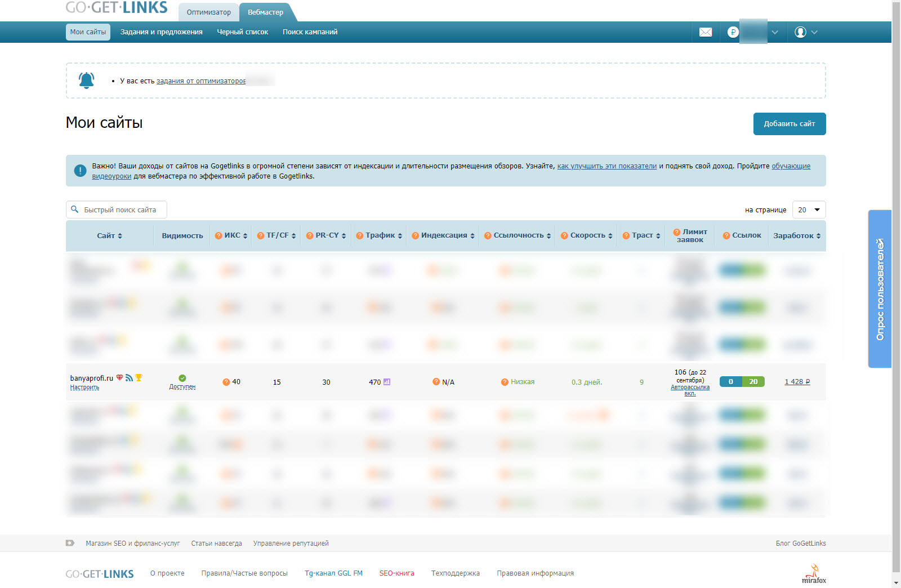Open the user profile avatar icon
The height and width of the screenshot is (588, 901).
(800, 32)
